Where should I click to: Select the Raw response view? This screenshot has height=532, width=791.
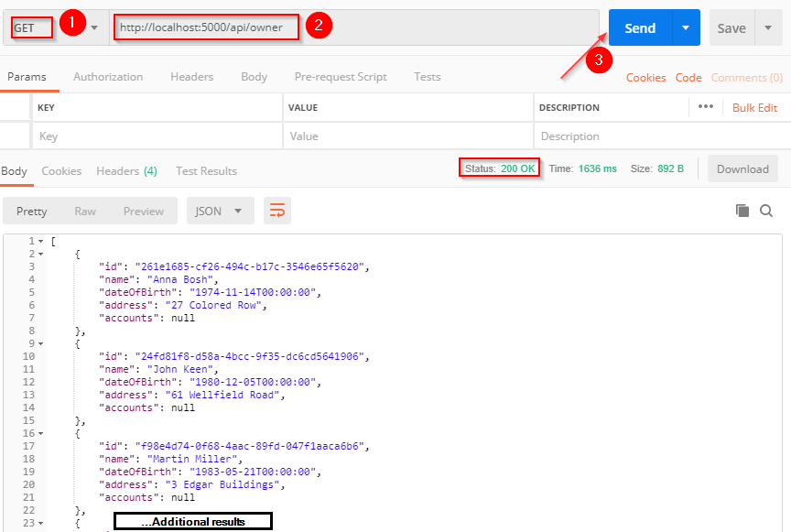[x=85, y=211]
